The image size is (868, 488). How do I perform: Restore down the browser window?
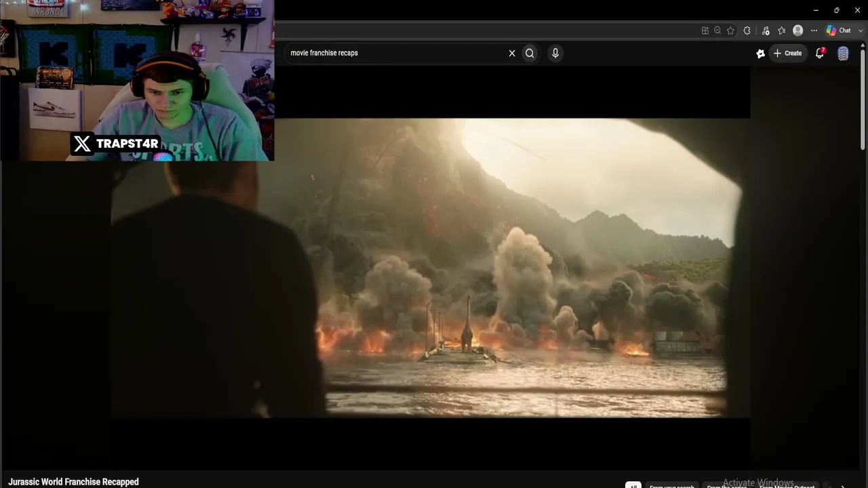point(837,10)
